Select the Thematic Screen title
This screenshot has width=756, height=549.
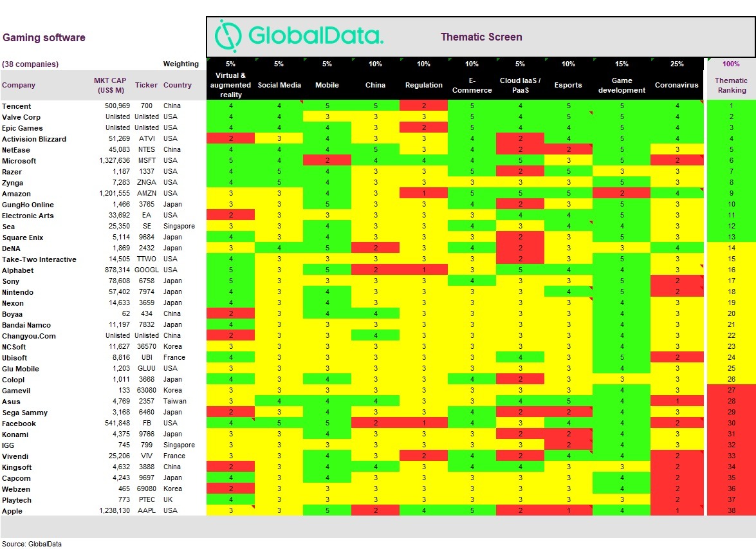point(481,37)
